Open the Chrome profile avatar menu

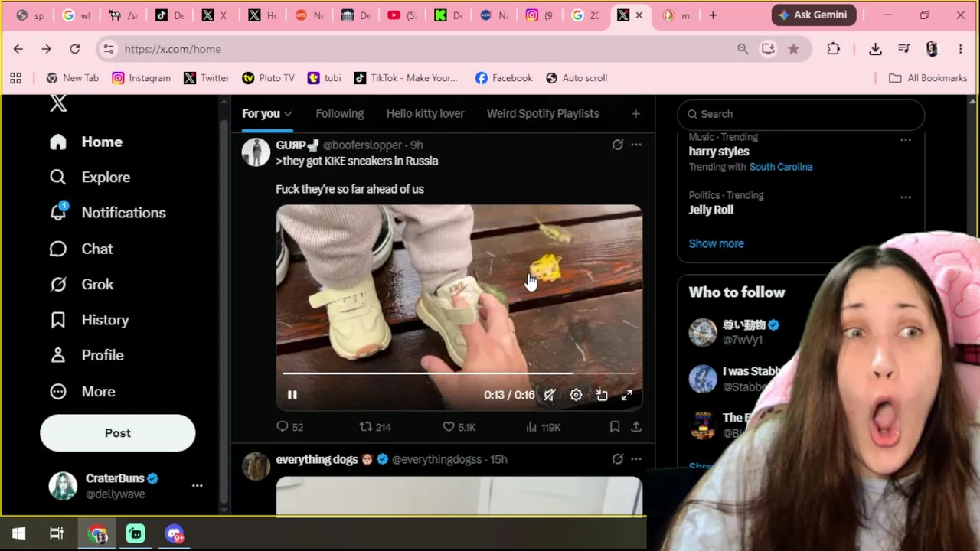click(x=932, y=49)
